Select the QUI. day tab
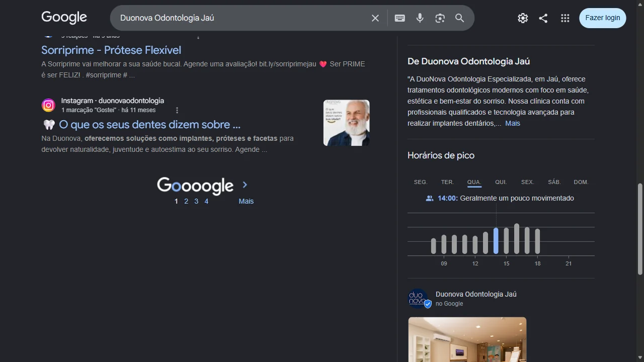The height and width of the screenshot is (362, 644). 501,182
